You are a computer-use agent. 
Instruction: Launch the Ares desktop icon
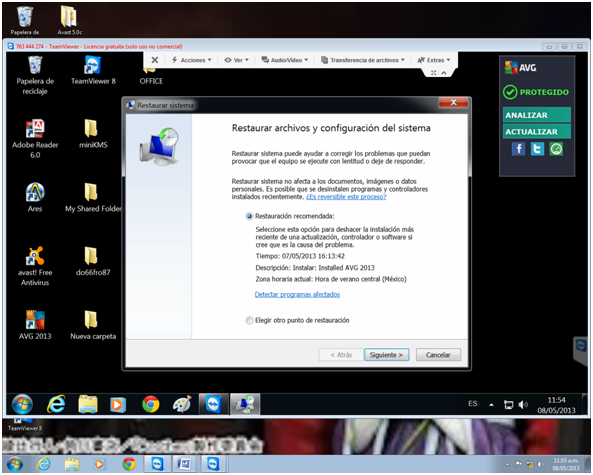pyautogui.click(x=35, y=197)
